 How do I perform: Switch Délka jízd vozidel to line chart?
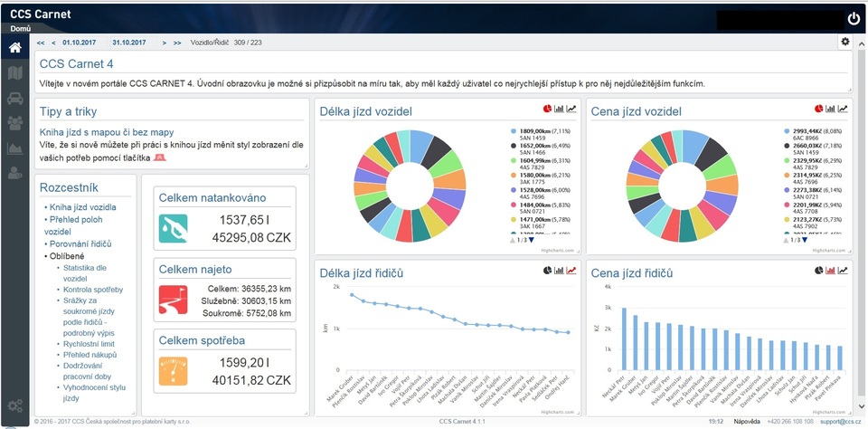tap(571, 109)
